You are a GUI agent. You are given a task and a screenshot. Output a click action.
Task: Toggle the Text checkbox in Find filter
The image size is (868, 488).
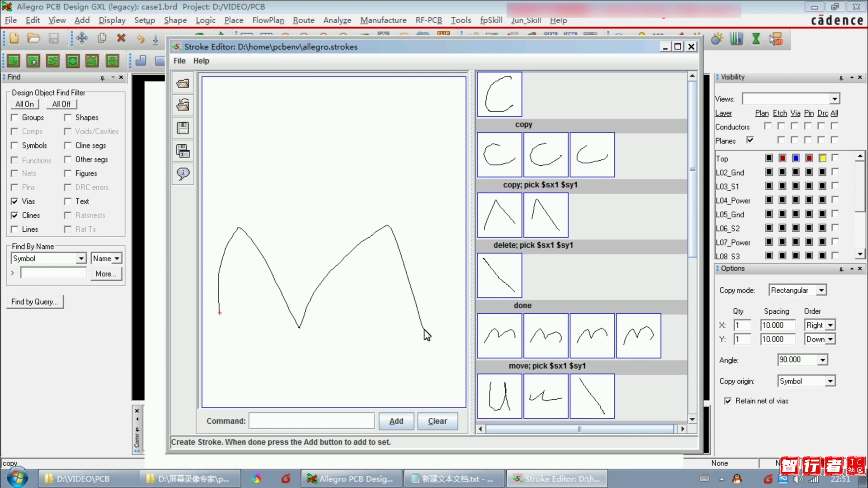68,201
